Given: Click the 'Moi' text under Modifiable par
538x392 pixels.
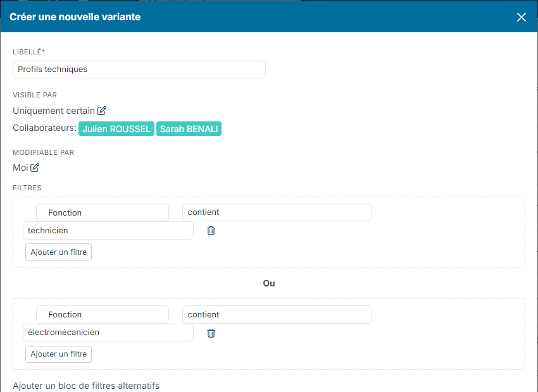Looking at the screenshot, I should point(20,168).
